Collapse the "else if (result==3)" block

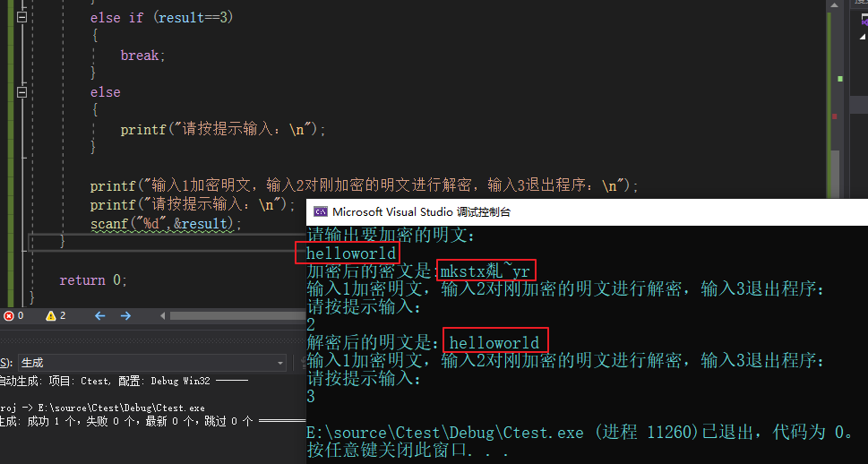(21, 18)
